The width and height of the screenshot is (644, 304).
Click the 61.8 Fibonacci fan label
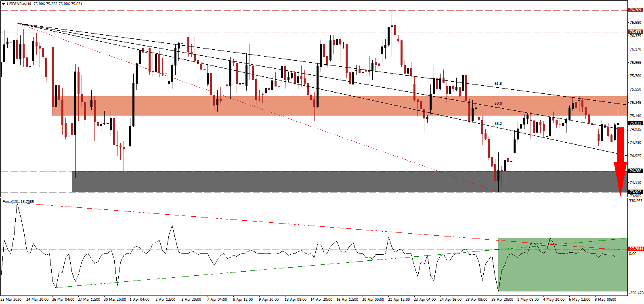coord(498,84)
